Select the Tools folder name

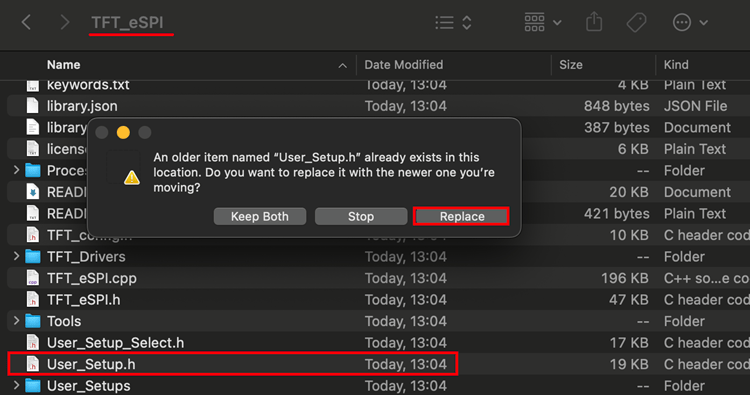pyautogui.click(x=64, y=321)
